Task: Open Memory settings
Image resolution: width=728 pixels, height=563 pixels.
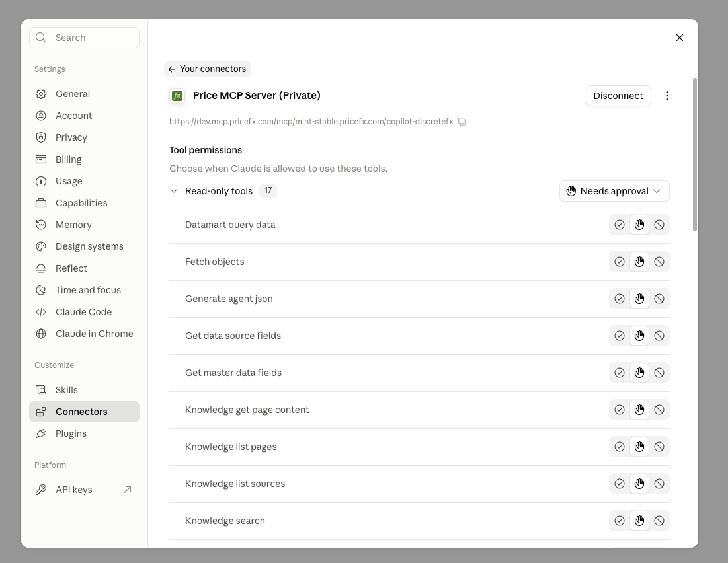Action: [84, 225]
